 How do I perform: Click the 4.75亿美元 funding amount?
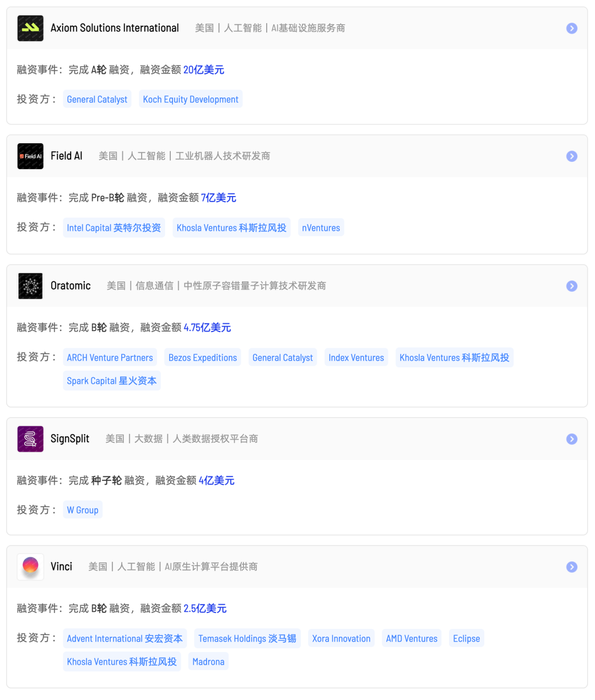click(207, 327)
